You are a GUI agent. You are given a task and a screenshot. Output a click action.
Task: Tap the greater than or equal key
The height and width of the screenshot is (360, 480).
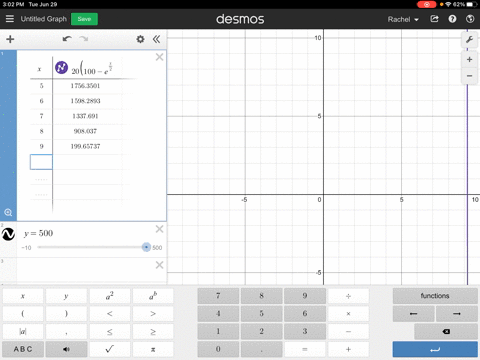tap(153, 332)
